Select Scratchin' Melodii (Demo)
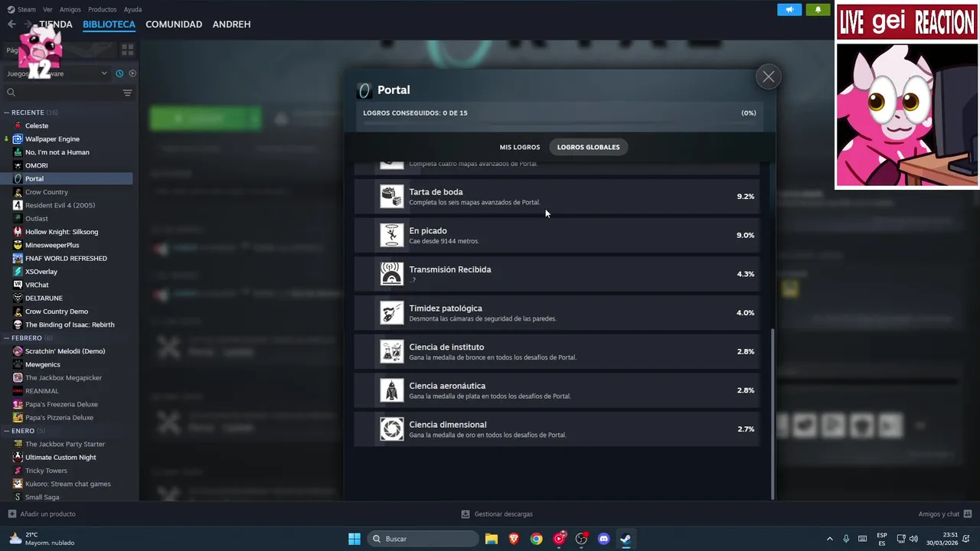980x551 pixels. 65,351
